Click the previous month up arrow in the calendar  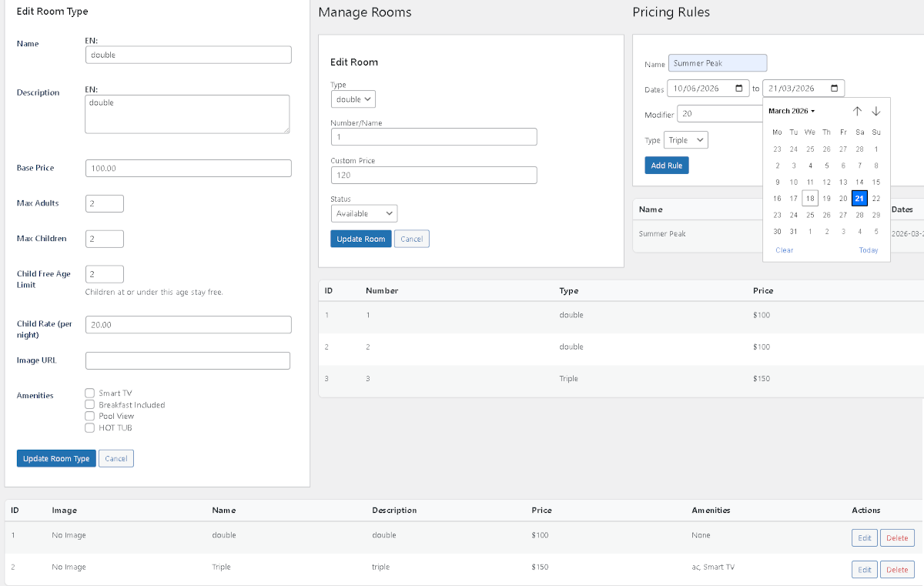pyautogui.click(x=857, y=111)
